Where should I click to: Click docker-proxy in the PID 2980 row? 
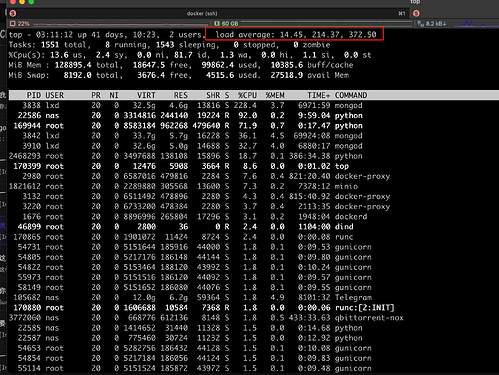(x=362, y=176)
